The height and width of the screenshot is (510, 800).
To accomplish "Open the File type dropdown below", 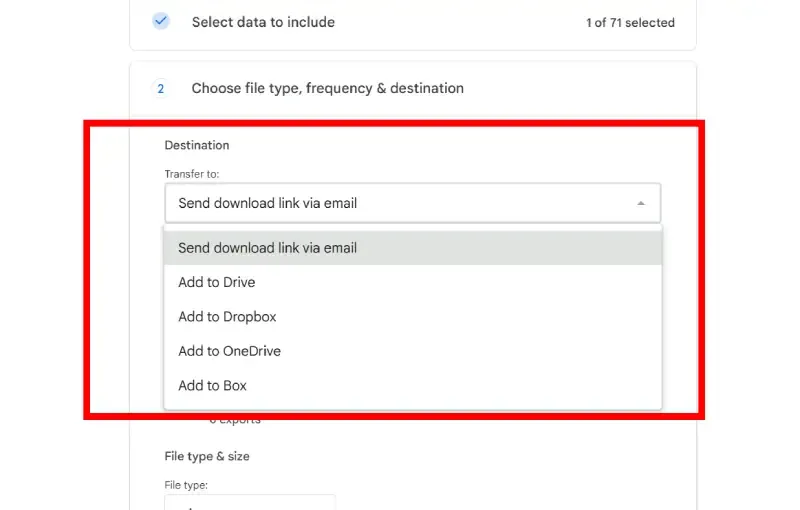I will [250, 502].
